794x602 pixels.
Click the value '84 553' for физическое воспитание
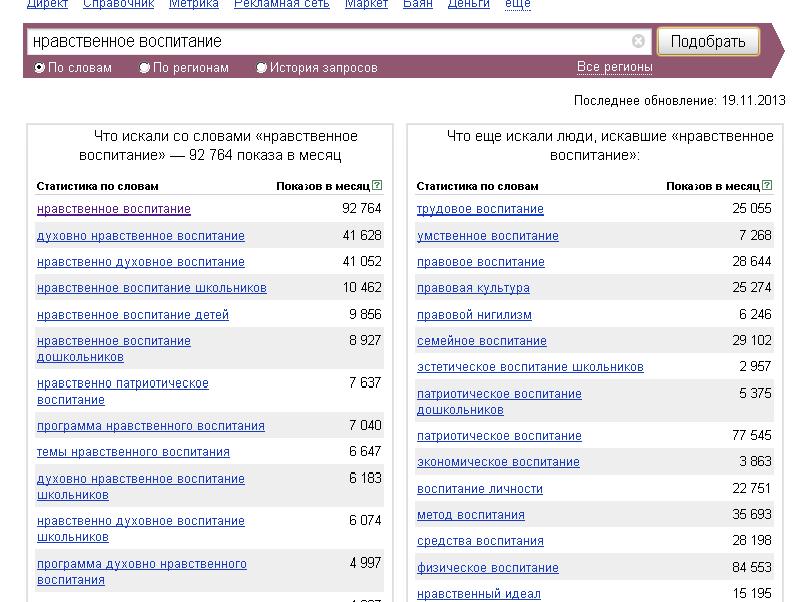click(x=751, y=567)
